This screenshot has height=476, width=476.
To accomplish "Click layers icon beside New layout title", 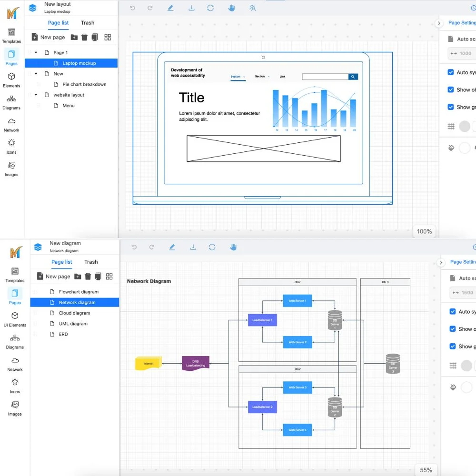I will [x=32, y=8].
